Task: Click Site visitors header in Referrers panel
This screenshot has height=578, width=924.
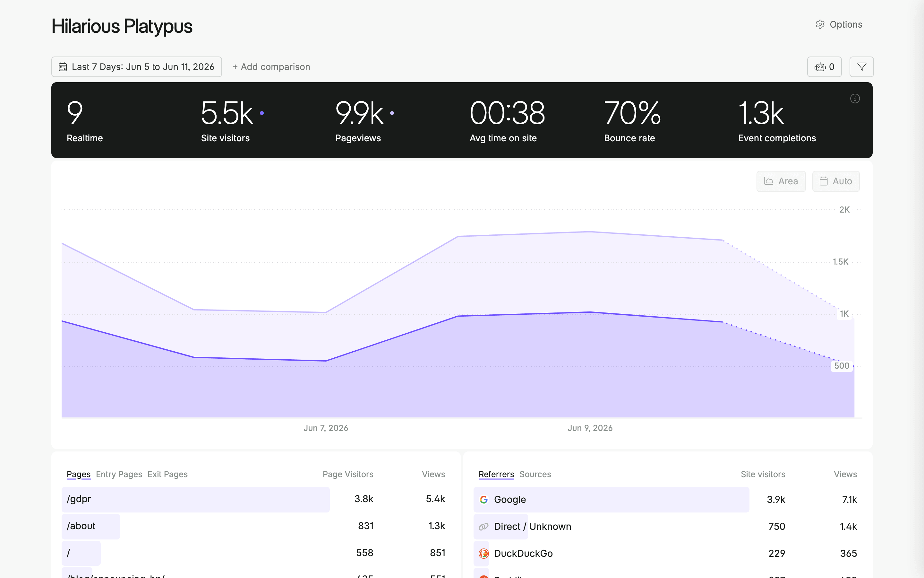Action: coord(763,474)
